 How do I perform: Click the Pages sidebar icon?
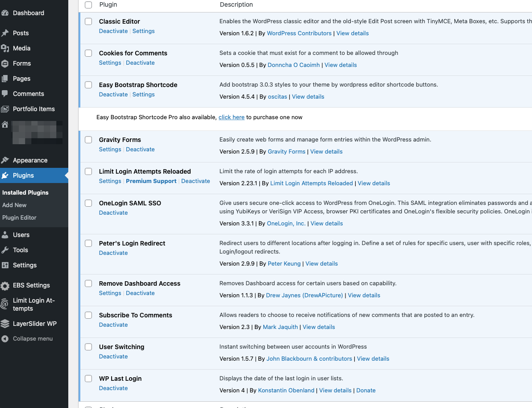tap(5, 79)
